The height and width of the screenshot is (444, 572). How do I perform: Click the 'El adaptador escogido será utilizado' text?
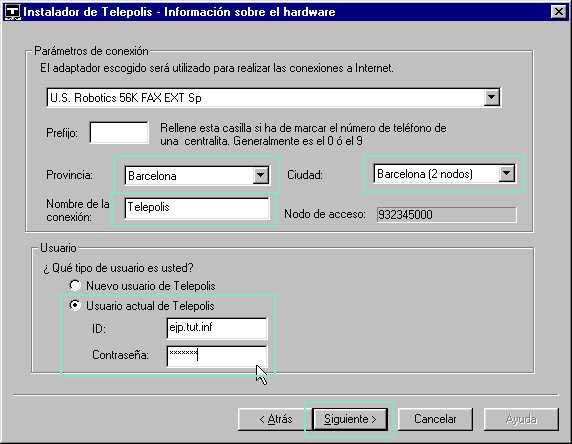click(217, 68)
